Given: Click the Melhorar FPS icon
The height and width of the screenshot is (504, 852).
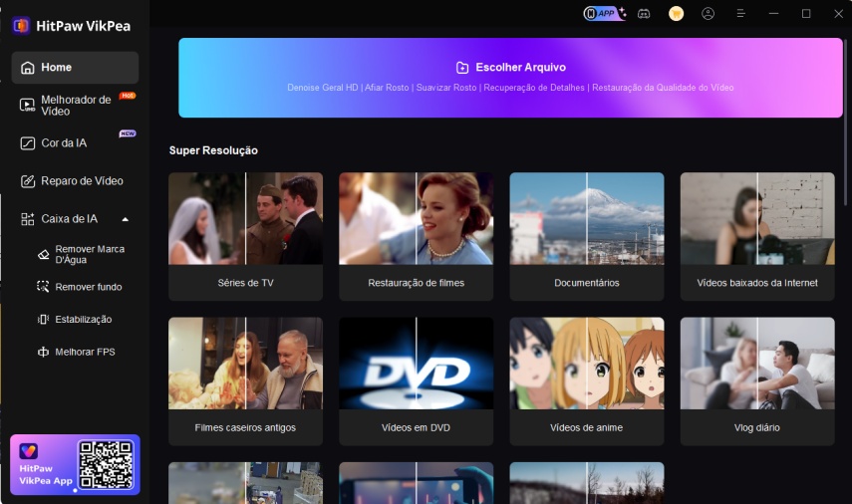Looking at the screenshot, I should click(x=43, y=352).
